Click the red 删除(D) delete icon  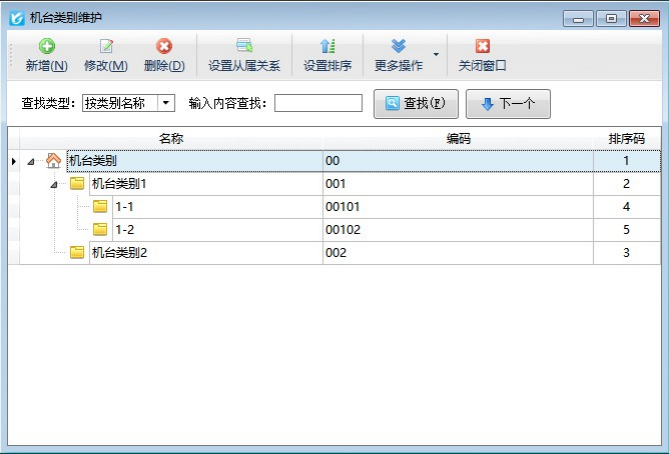[x=164, y=46]
